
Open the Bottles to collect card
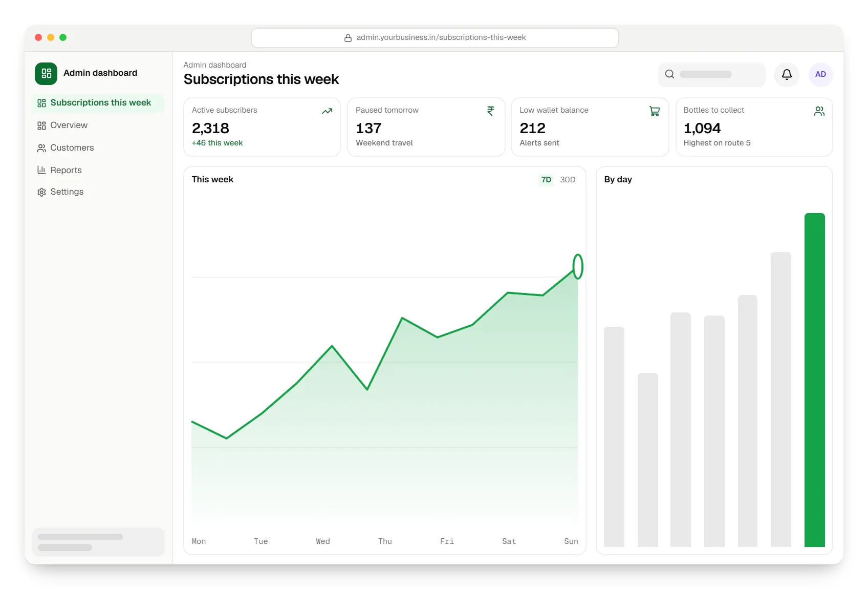pos(754,127)
